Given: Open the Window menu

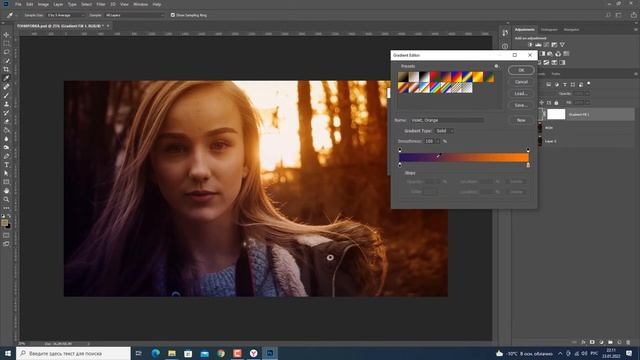Looking at the screenshot, I should [140, 4].
